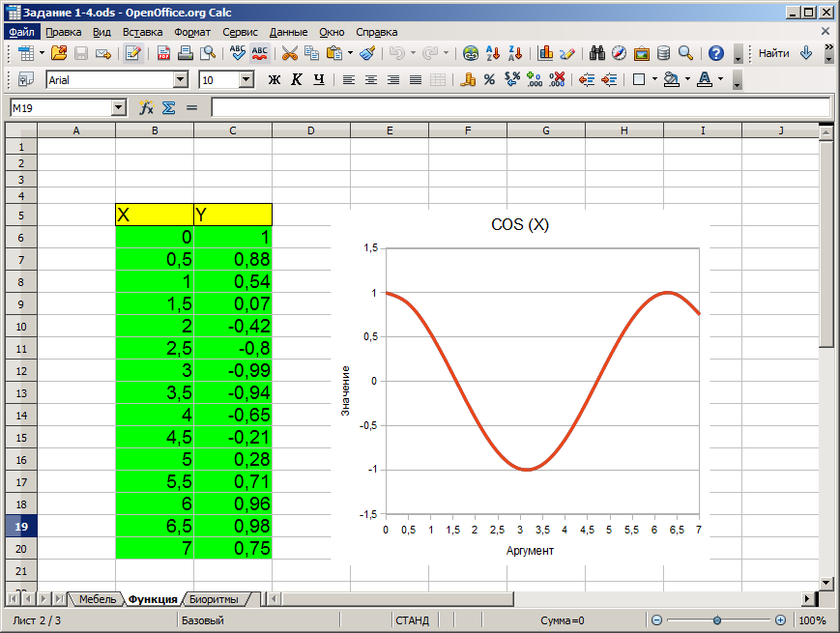Insert Chart icon in toolbar
Screen dimensions: 840x633
(x=545, y=53)
